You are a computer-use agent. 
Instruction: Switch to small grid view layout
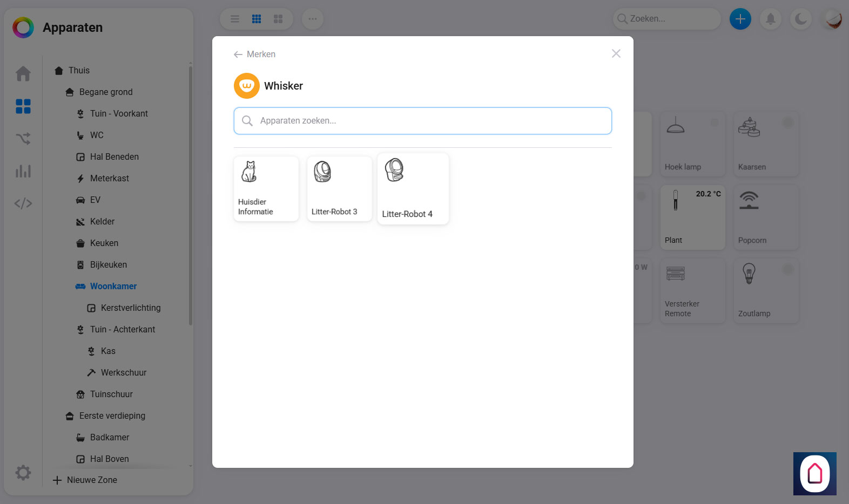coord(257,19)
